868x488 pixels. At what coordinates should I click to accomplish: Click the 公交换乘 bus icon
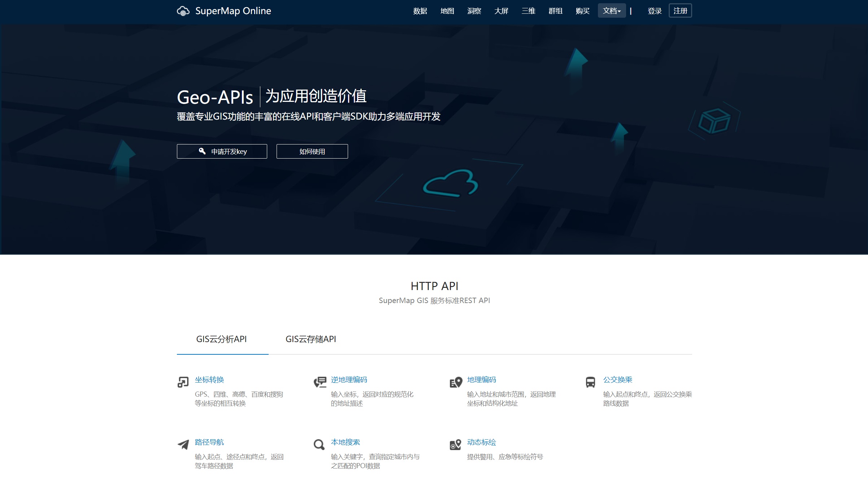tap(590, 382)
